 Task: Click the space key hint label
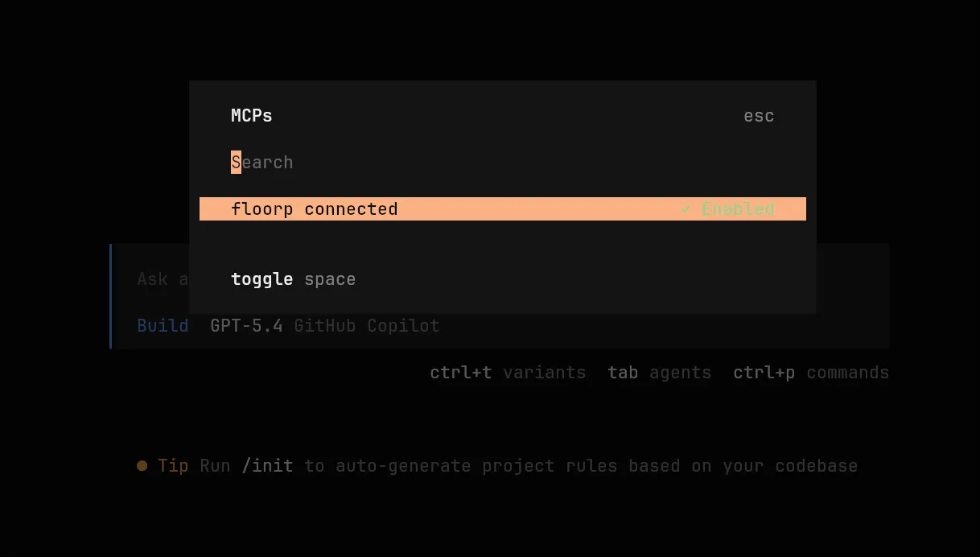[330, 279]
